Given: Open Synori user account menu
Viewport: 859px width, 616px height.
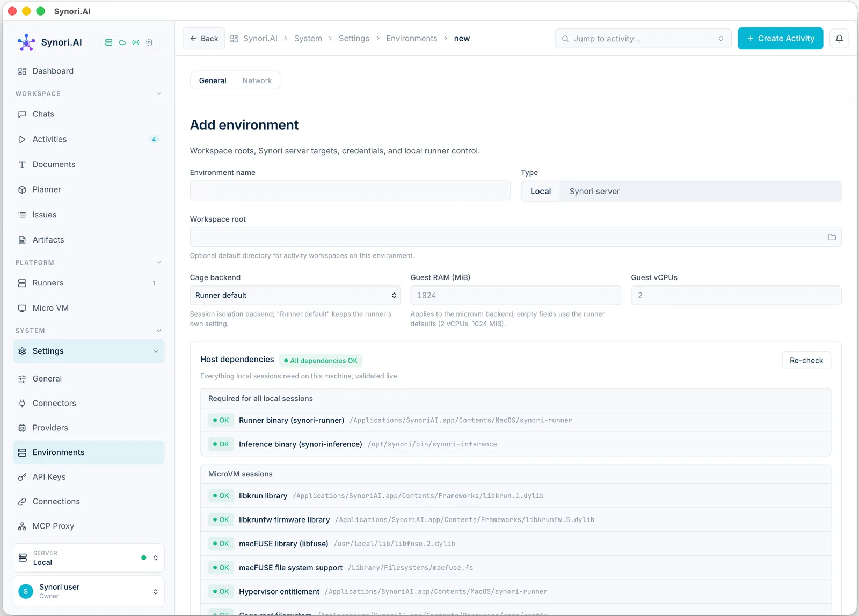Looking at the screenshot, I should pyautogui.click(x=89, y=592).
